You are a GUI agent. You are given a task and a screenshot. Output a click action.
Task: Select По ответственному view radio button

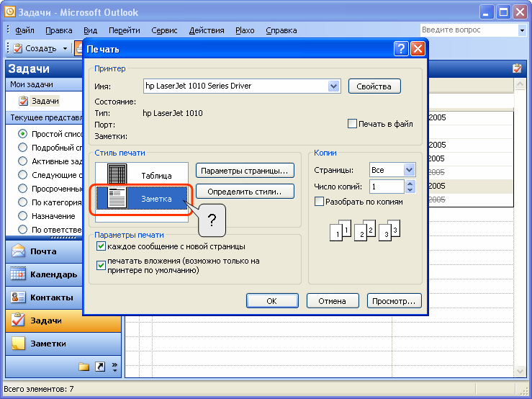pos(23,230)
